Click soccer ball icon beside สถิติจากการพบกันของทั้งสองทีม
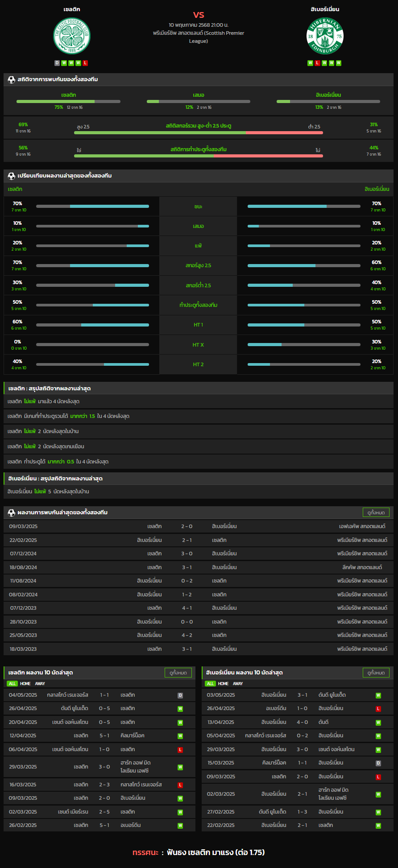 [12, 79]
